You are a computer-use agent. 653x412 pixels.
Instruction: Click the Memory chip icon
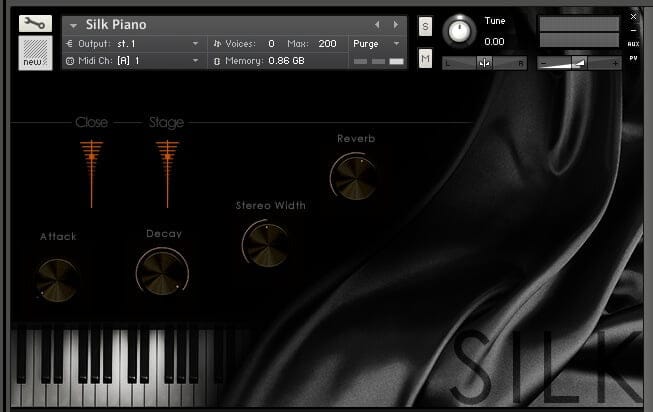pyautogui.click(x=217, y=61)
